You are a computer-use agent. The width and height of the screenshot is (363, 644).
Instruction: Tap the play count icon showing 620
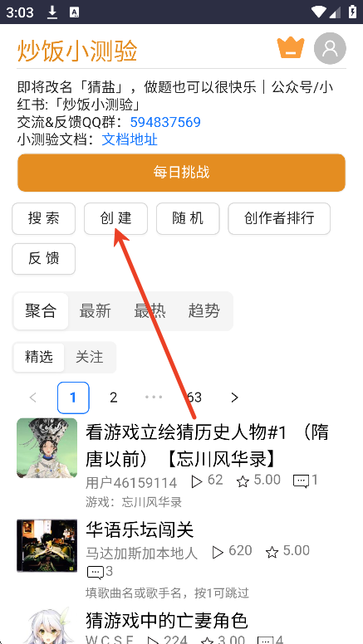218,553
